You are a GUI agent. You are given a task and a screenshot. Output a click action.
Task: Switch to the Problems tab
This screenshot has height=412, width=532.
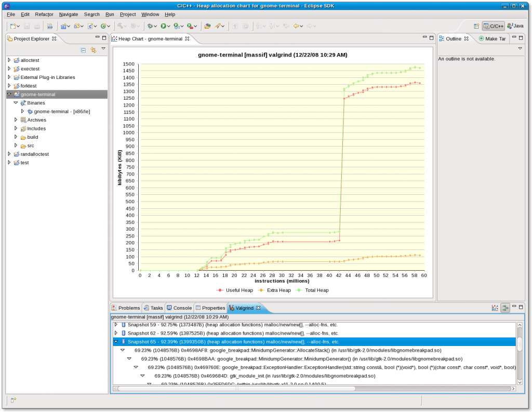click(126, 308)
